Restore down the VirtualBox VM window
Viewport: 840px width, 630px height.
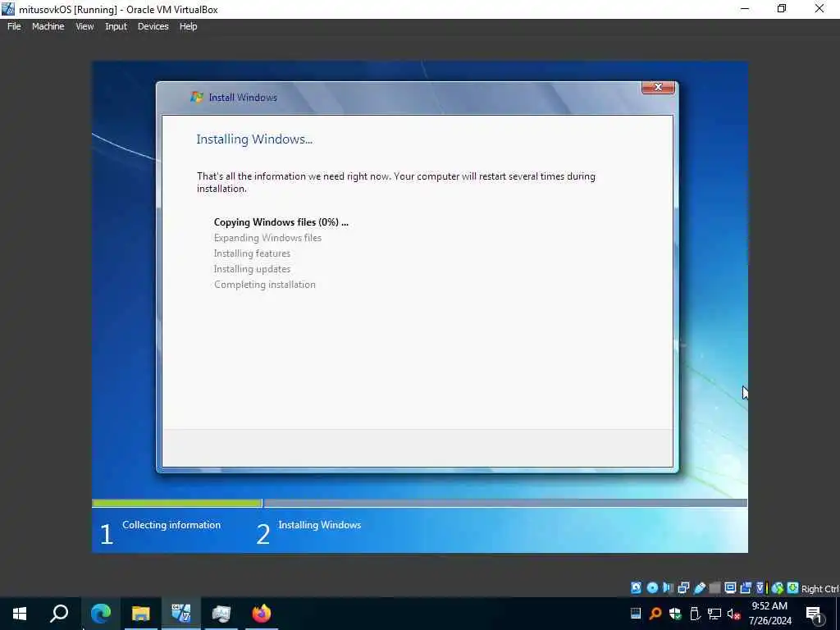[x=782, y=9]
